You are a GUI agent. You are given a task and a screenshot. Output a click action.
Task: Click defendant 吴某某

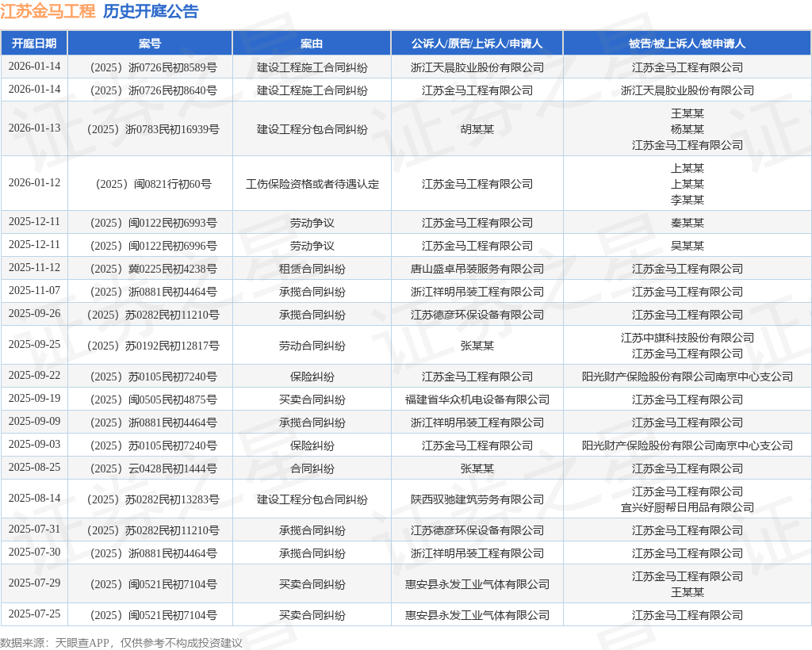(x=688, y=246)
